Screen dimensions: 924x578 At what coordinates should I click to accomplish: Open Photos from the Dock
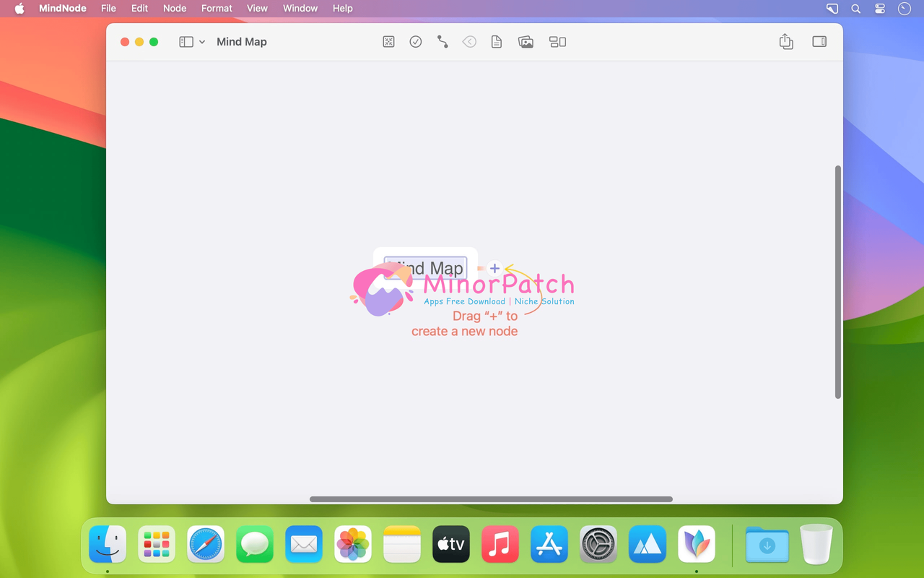tap(353, 544)
